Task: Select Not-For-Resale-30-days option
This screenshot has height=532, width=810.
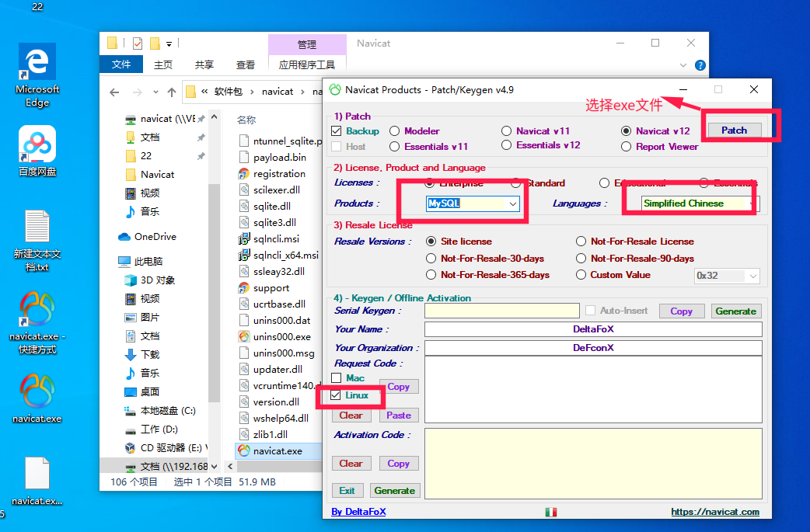Action: coord(431,258)
